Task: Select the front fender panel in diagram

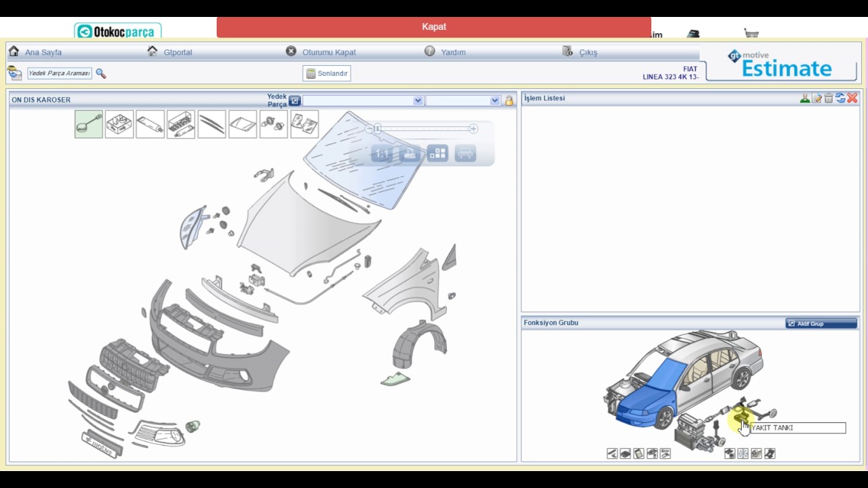Action: click(406, 285)
